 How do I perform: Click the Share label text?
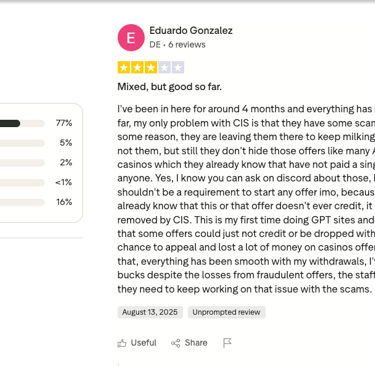pos(196,343)
